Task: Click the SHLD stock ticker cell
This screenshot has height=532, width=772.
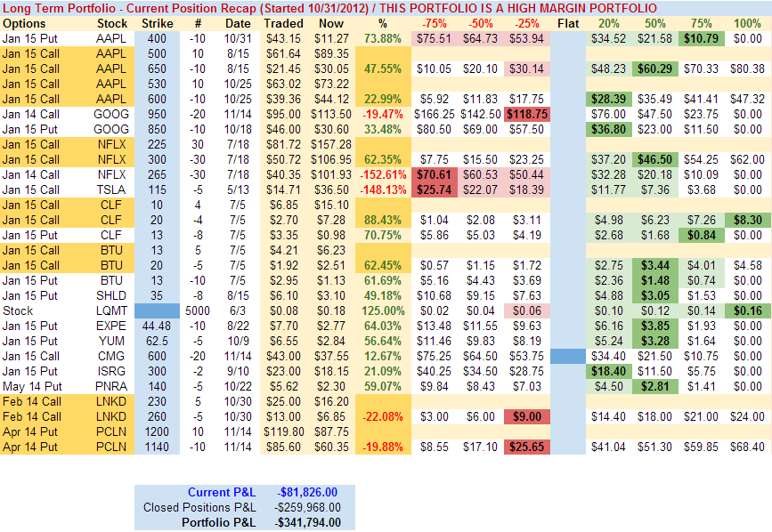Action: [112, 295]
